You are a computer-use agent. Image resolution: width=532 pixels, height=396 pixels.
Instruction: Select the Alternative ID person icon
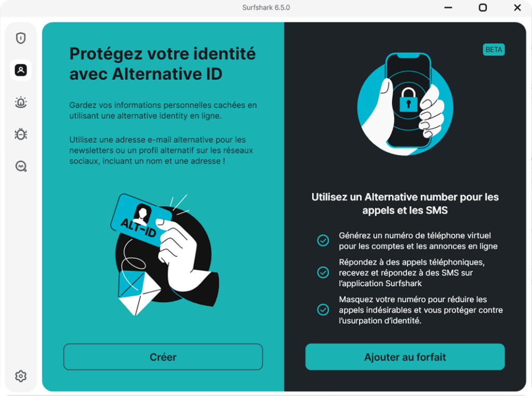tap(21, 70)
